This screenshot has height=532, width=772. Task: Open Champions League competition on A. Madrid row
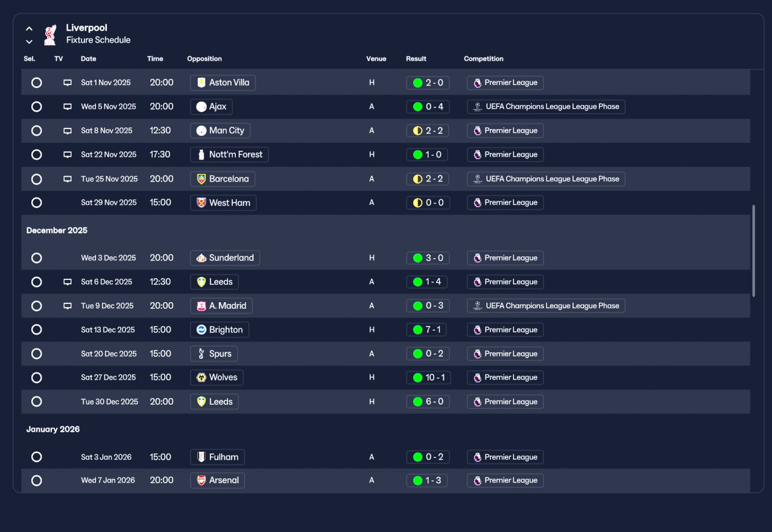(546, 306)
